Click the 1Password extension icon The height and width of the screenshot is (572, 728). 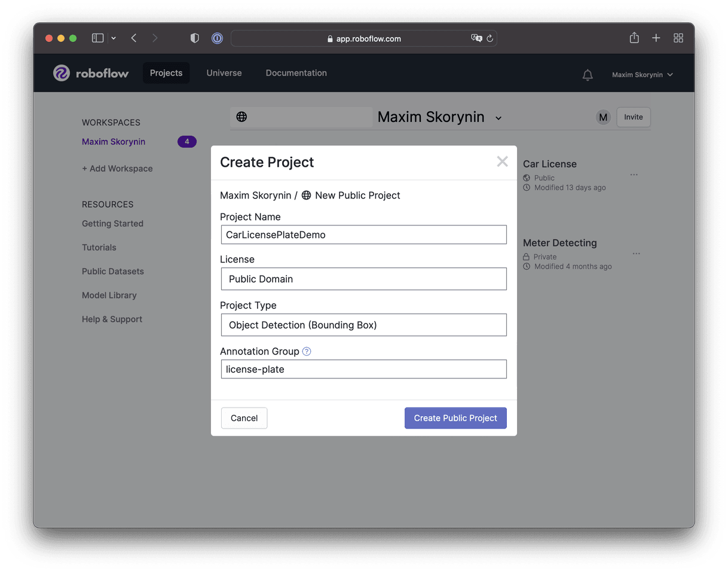tap(217, 38)
